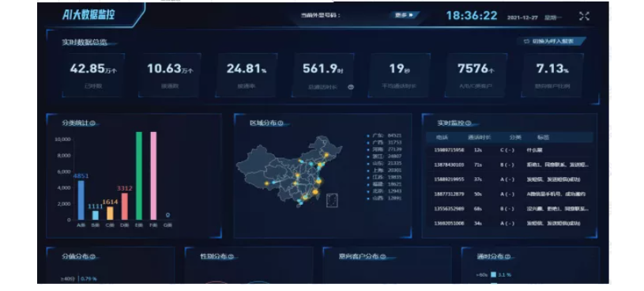Select the 42.85万 calls stat card

(x=93, y=75)
